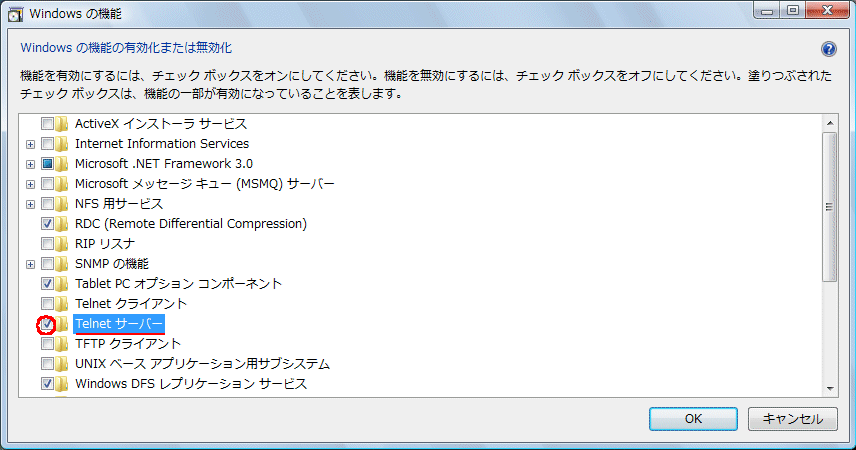The width and height of the screenshot is (856, 450).
Task: Click folder icon next to RIP リスナ
Action: pyautogui.click(x=63, y=244)
